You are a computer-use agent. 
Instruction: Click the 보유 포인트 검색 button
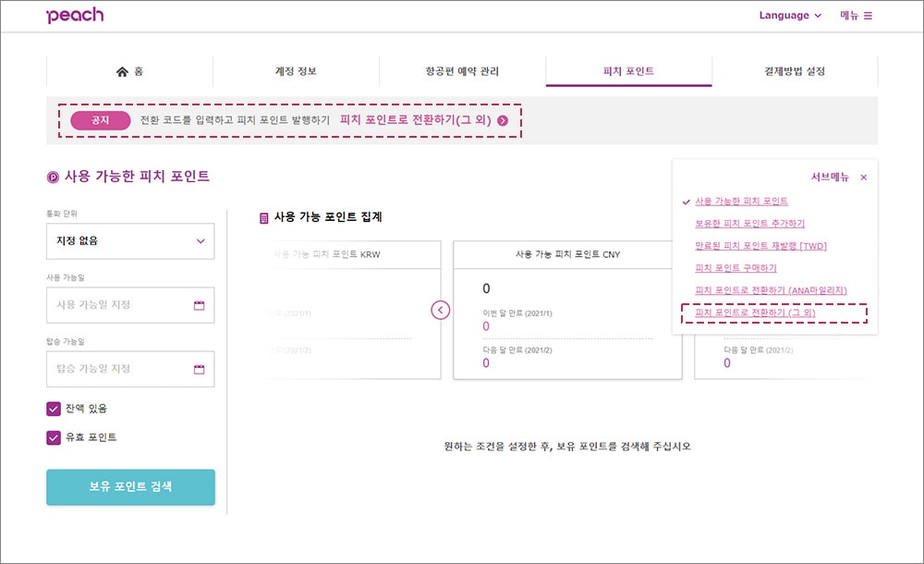131,486
